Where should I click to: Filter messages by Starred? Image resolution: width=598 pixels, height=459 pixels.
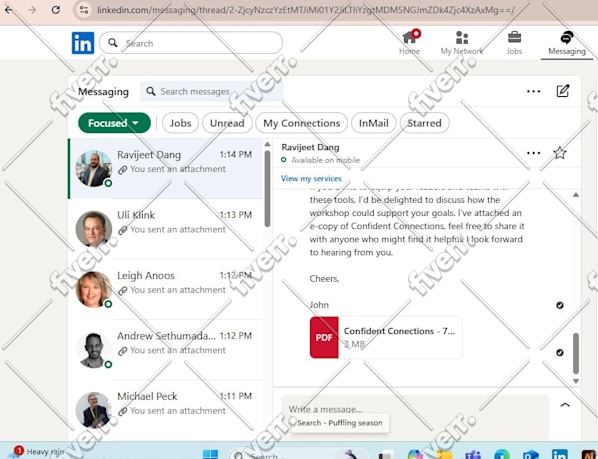[x=424, y=123]
